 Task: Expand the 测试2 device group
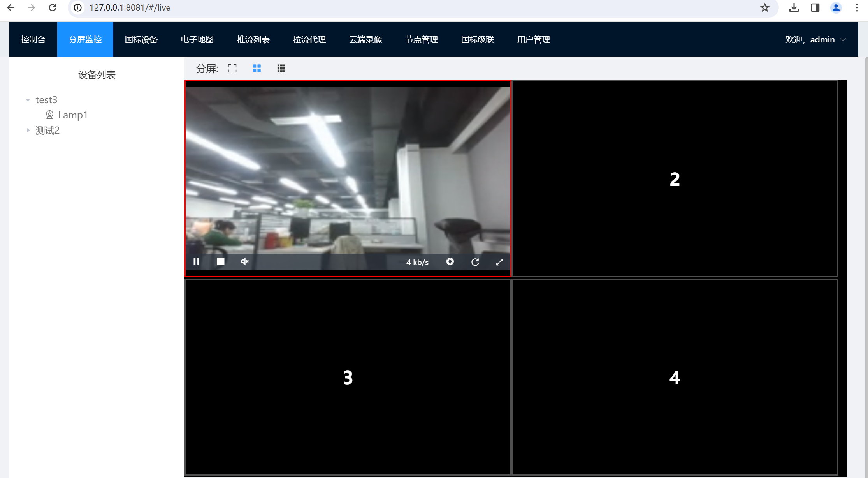(28, 131)
